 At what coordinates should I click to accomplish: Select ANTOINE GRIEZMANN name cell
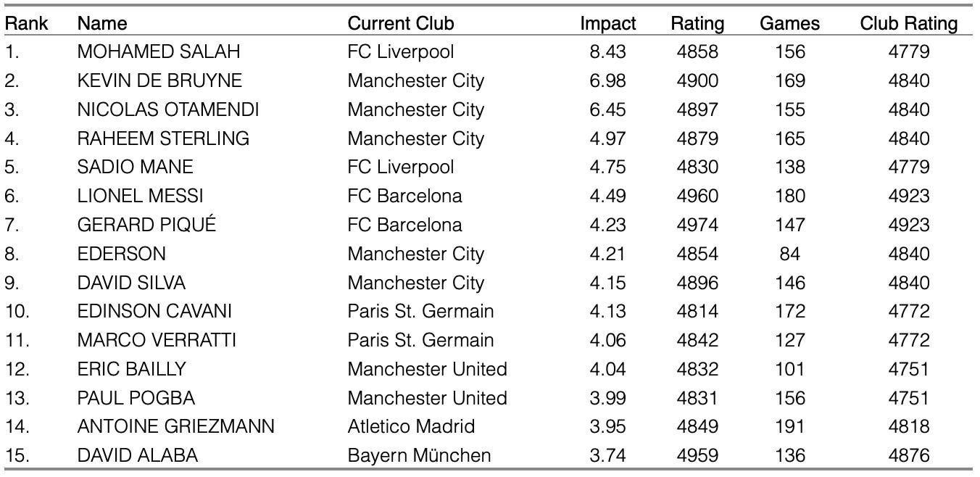175,426
